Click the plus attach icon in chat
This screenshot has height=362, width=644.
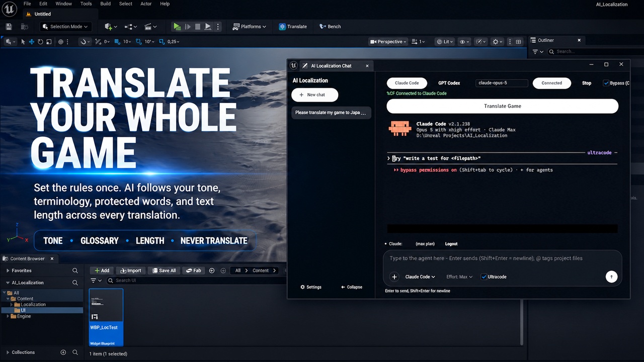[394, 277]
